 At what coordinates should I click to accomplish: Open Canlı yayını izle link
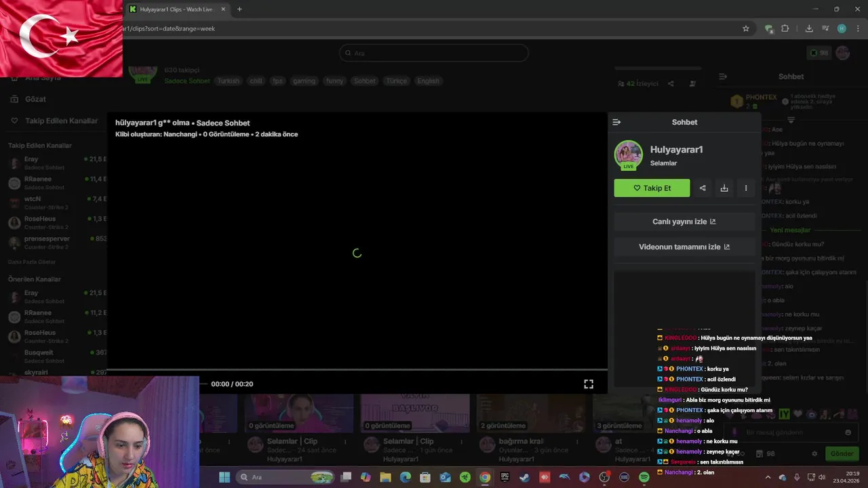684,222
